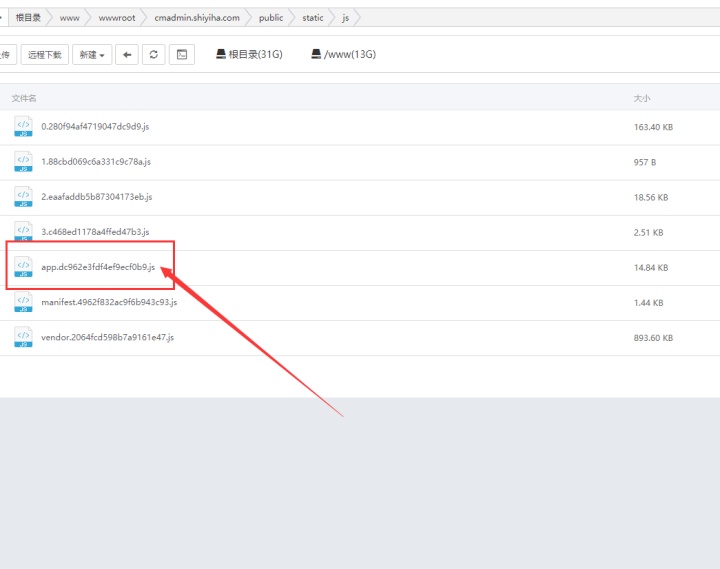The image size is (720, 569).
Task: Click the /www(13G) disk shortcut
Action: coord(343,54)
